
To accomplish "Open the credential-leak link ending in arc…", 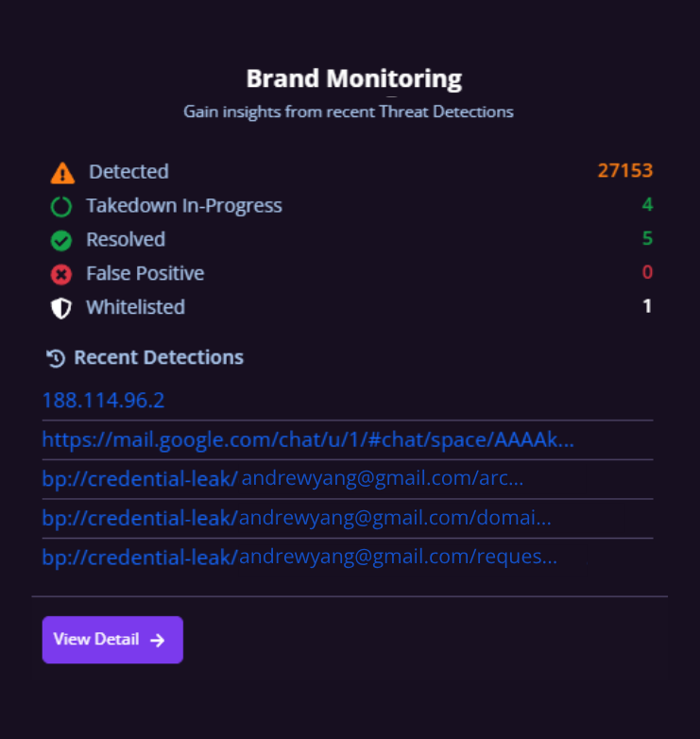I will (282, 479).
